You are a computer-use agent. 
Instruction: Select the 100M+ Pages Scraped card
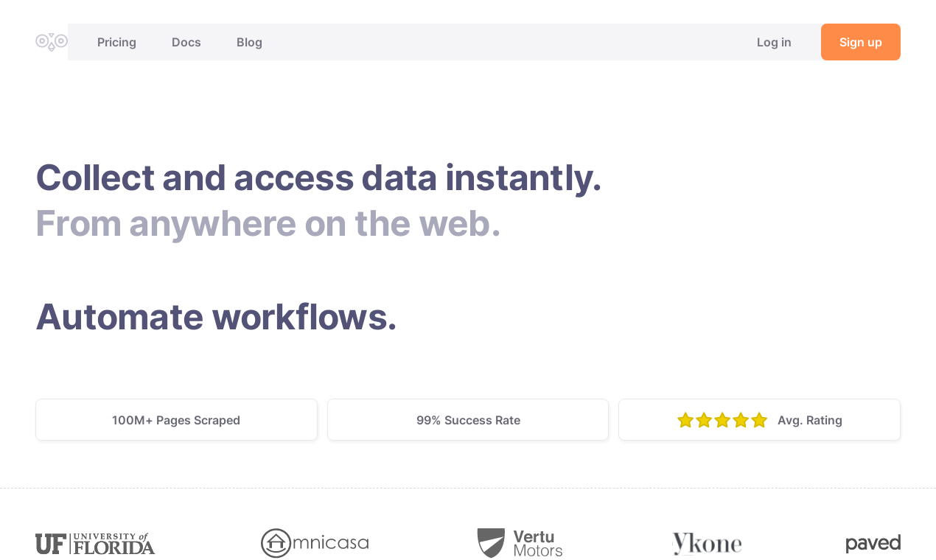(x=176, y=419)
